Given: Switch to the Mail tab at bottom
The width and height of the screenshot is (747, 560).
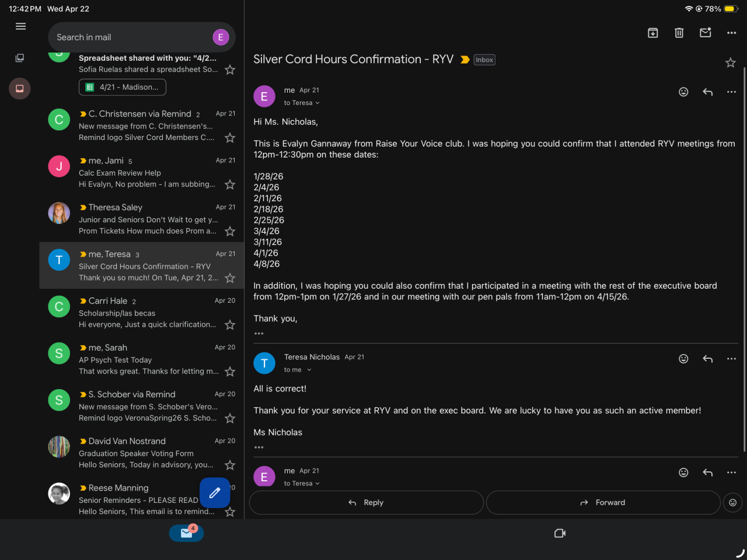Looking at the screenshot, I should pos(187,533).
